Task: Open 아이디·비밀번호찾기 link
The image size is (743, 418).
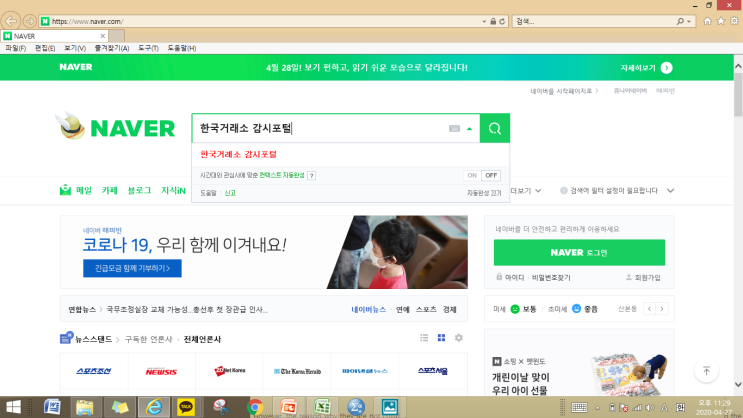Action: point(534,278)
